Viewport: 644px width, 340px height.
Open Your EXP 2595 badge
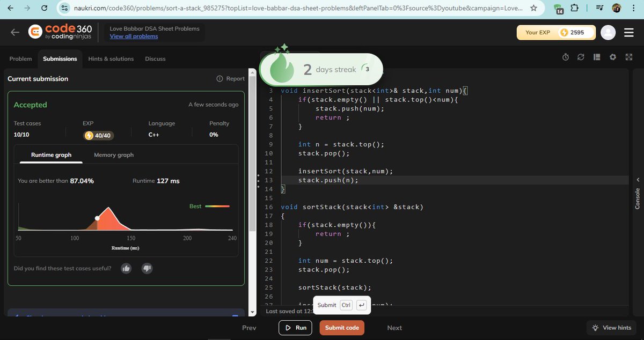tap(556, 32)
